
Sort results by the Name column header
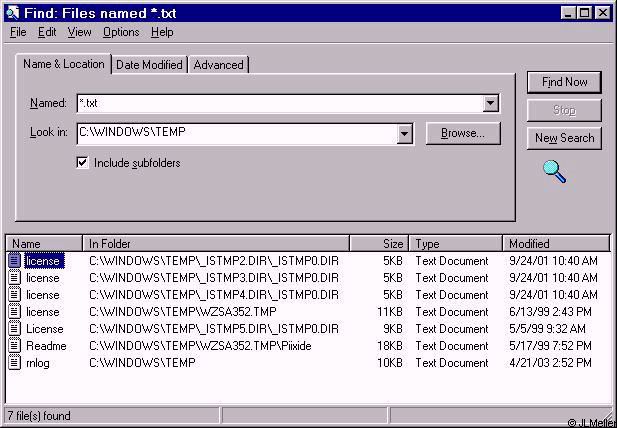tap(44, 244)
